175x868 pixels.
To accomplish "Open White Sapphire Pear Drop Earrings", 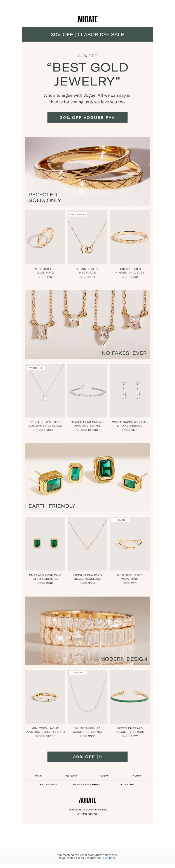I will pyautogui.click(x=130, y=390).
